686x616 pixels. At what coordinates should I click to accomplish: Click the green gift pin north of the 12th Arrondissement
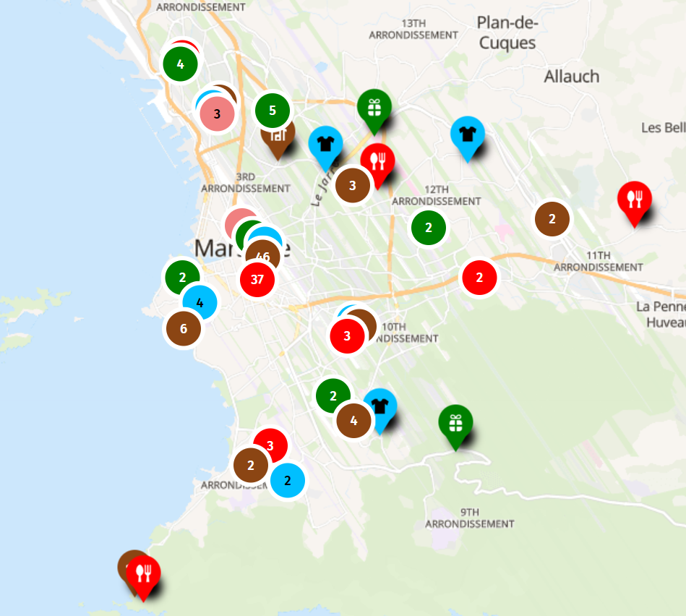pyautogui.click(x=374, y=111)
